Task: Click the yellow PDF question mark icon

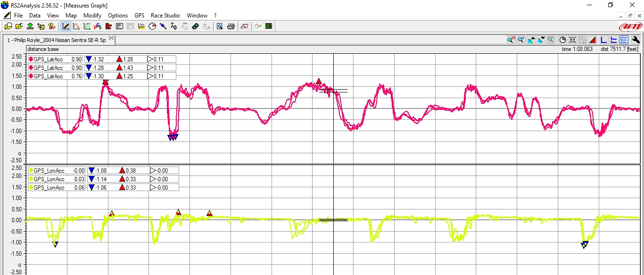Action: pyautogui.click(x=52, y=26)
